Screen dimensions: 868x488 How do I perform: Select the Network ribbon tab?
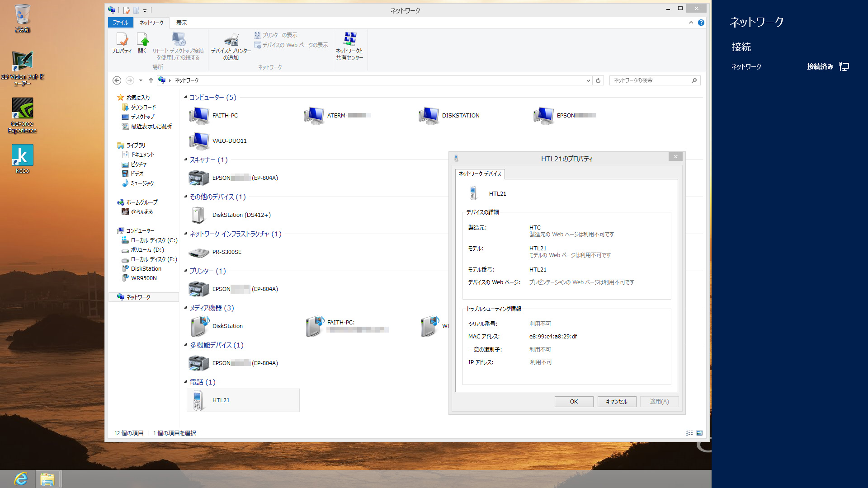click(x=151, y=23)
